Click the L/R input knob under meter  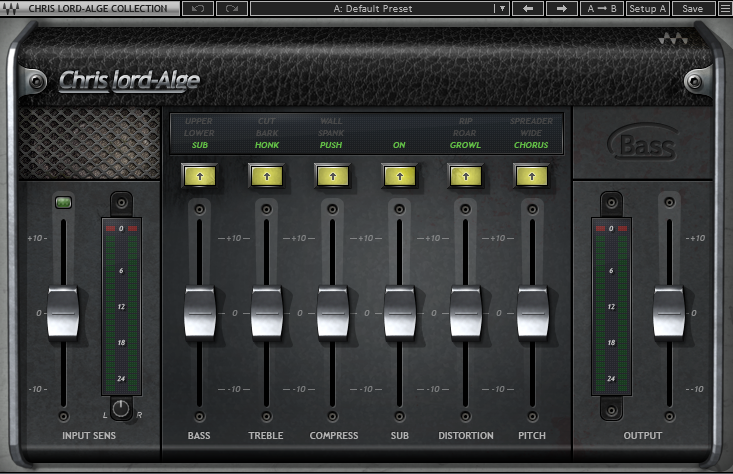(122, 408)
